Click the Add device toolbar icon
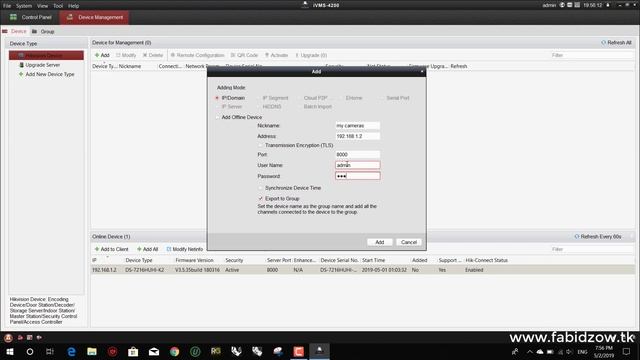This screenshot has width=640, height=360. (x=102, y=55)
